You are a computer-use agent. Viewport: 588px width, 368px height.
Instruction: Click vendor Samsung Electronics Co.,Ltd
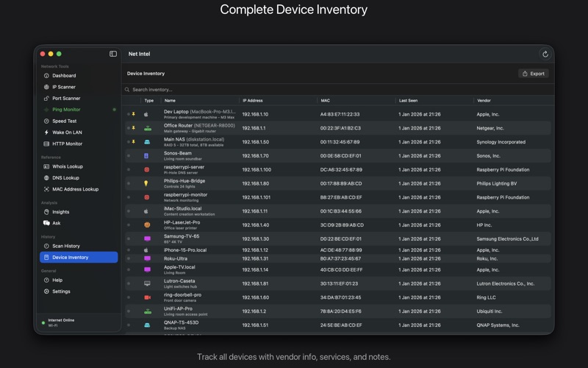507,238
